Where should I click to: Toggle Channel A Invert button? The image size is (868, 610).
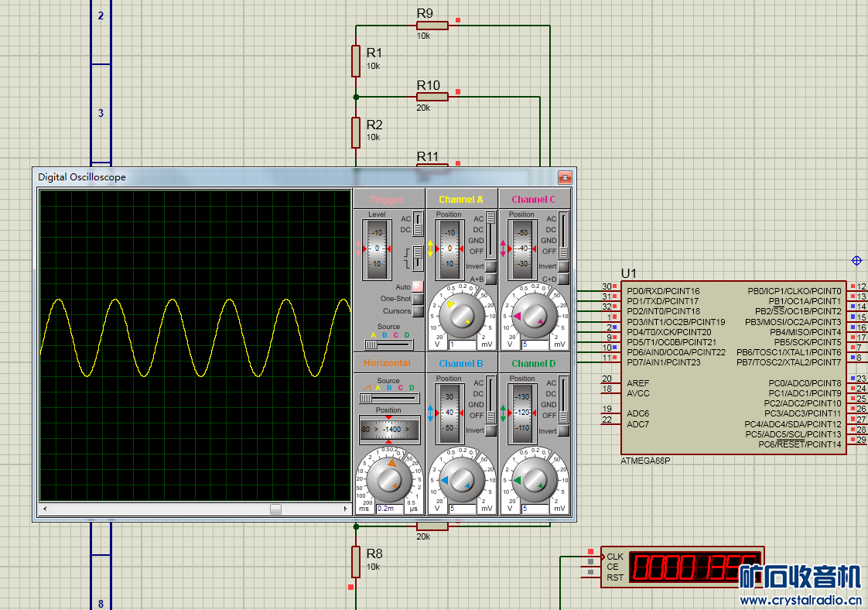tap(490, 266)
